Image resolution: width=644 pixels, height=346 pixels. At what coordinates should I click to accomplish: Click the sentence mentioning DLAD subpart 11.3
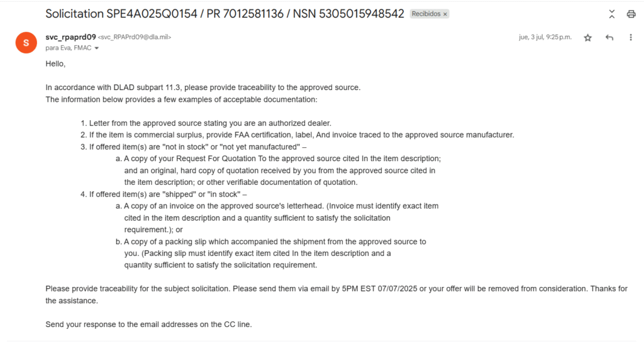[203, 87]
